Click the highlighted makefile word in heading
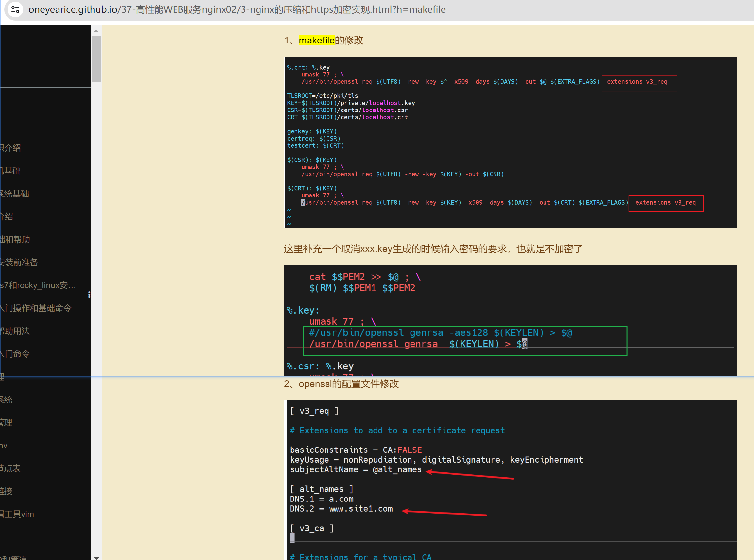 point(316,40)
